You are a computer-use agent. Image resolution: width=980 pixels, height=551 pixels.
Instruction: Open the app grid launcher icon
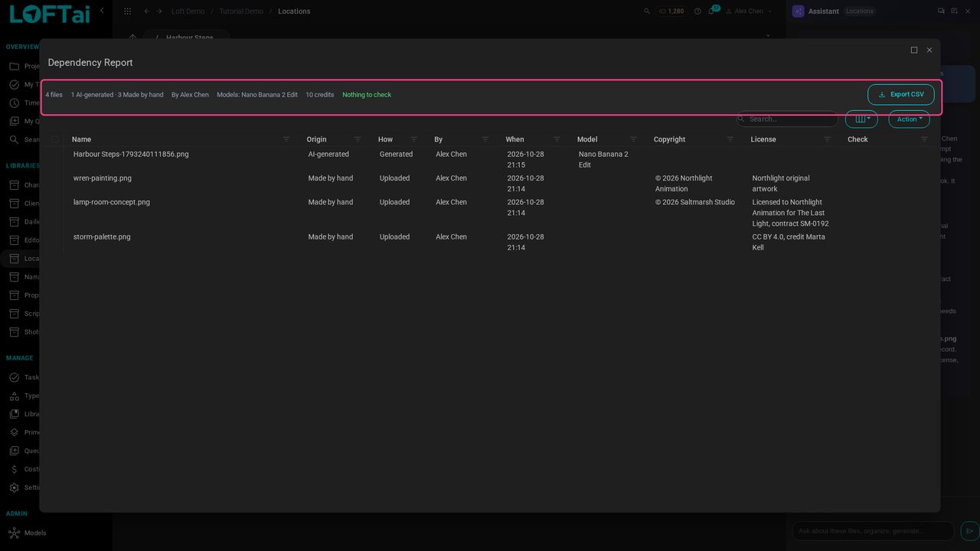[127, 11]
